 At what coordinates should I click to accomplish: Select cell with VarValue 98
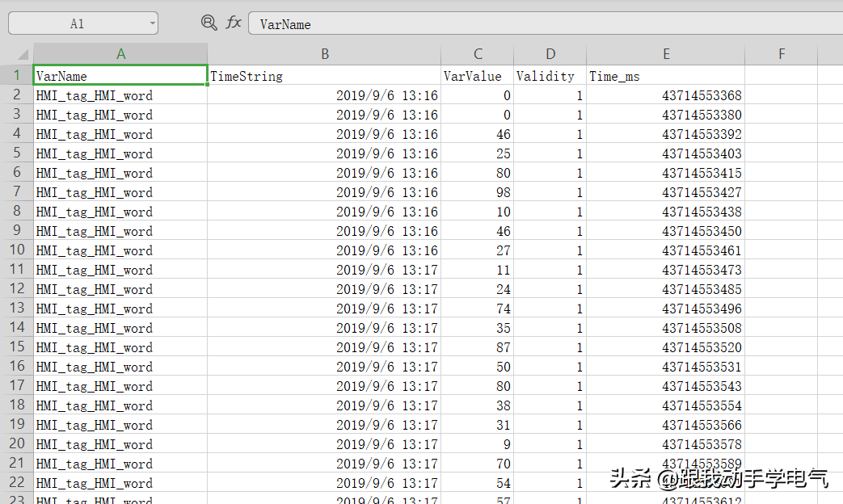pos(478,192)
